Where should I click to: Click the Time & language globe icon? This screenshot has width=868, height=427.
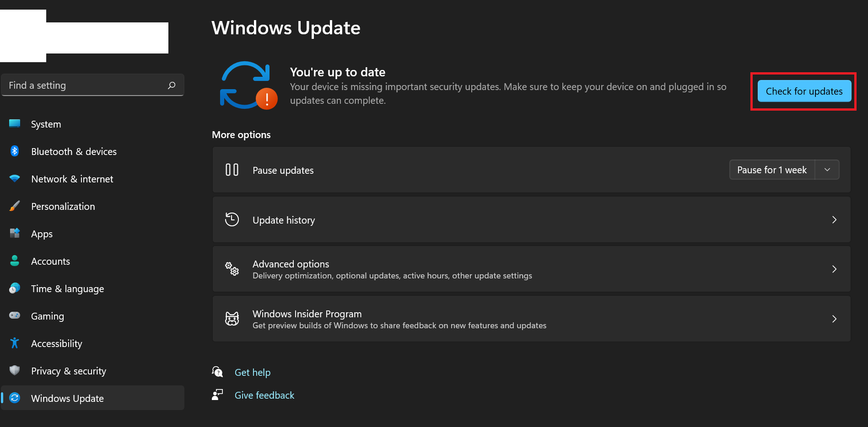tap(15, 288)
